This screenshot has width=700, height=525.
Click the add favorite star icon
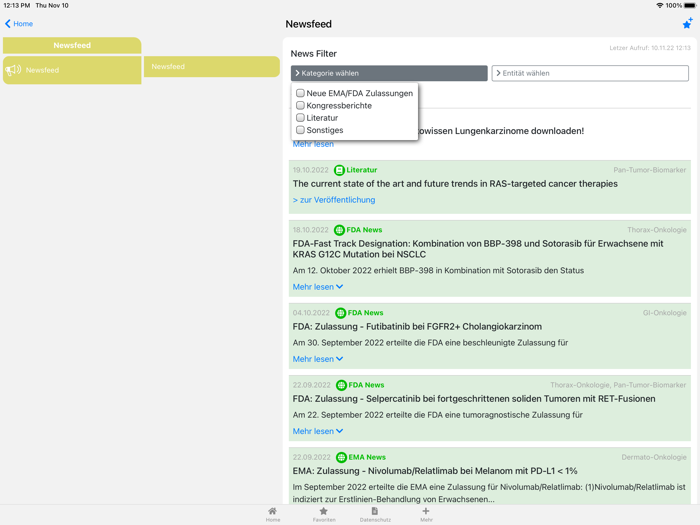687,23
